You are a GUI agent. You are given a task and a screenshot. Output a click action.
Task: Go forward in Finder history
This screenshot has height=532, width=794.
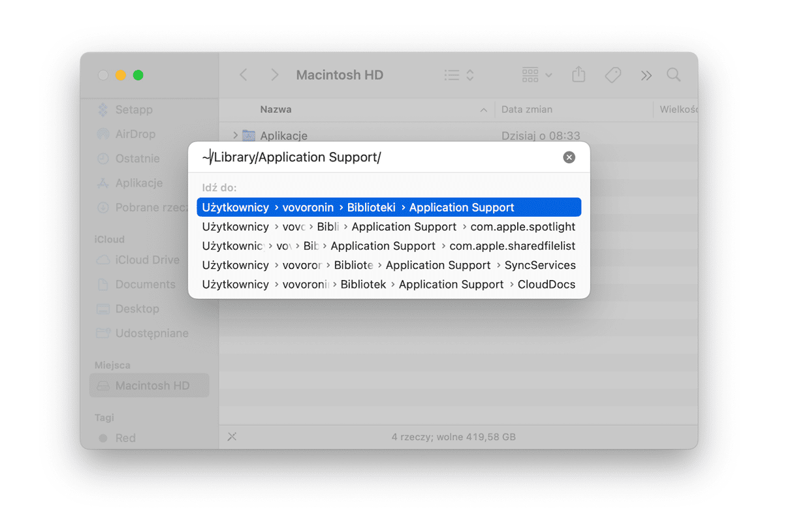coord(275,75)
